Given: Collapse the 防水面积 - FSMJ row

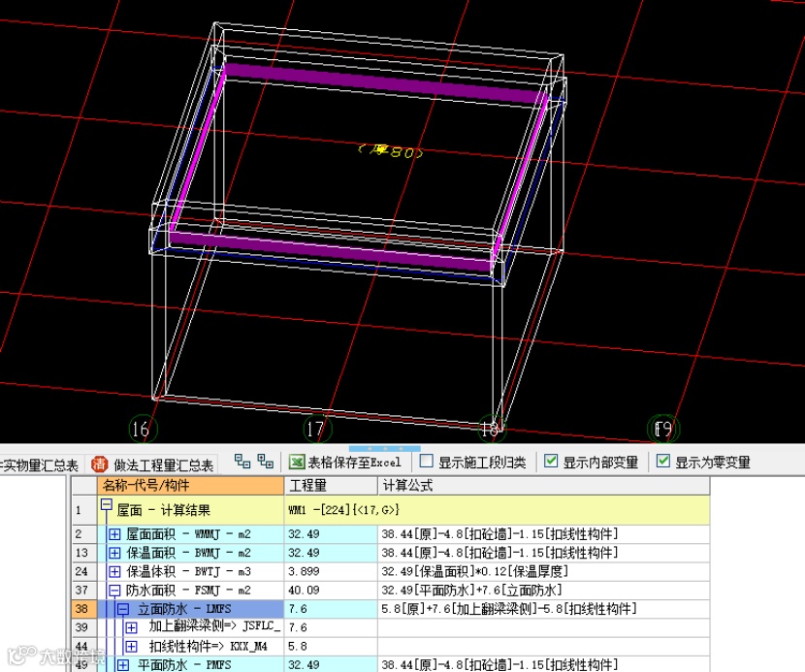Looking at the screenshot, I should click(115, 591).
